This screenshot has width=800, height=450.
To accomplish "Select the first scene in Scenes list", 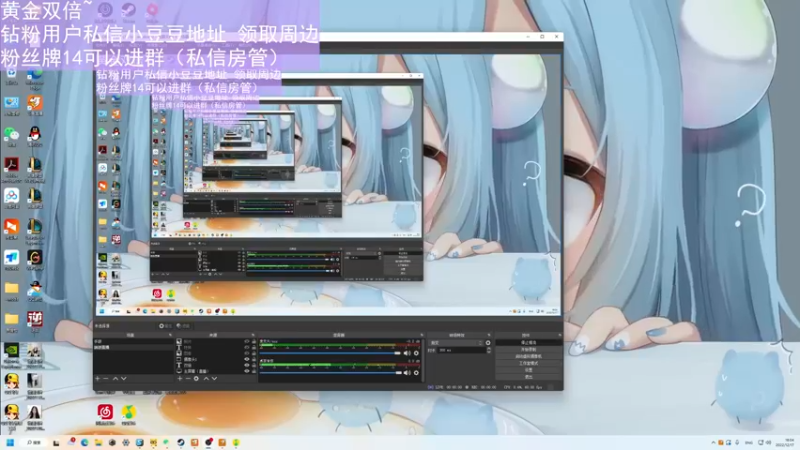I will point(133,341).
